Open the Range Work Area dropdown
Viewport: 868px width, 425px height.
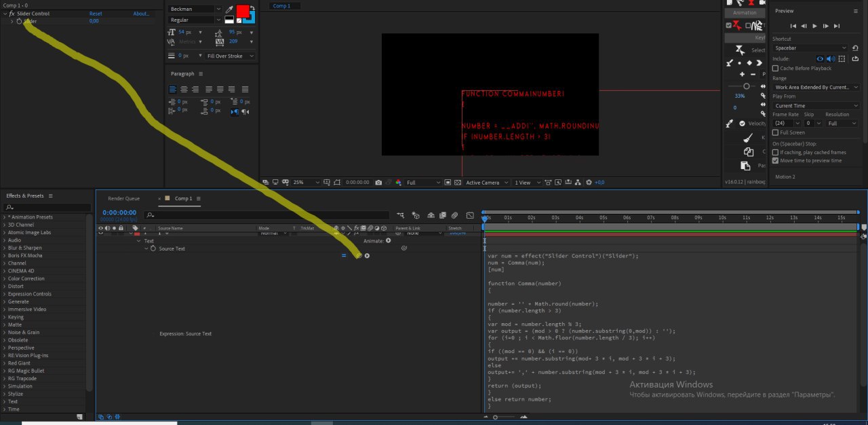pyautogui.click(x=816, y=88)
